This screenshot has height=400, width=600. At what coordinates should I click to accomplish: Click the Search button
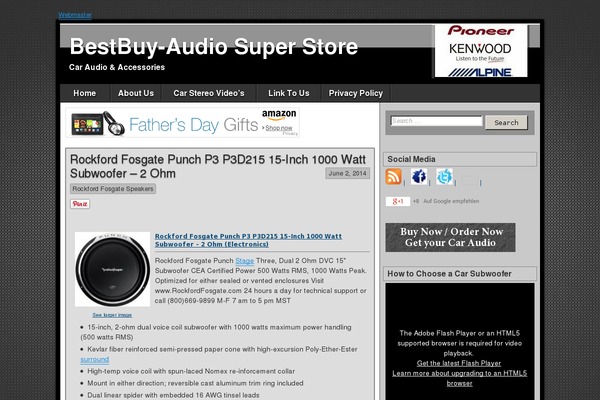506,122
